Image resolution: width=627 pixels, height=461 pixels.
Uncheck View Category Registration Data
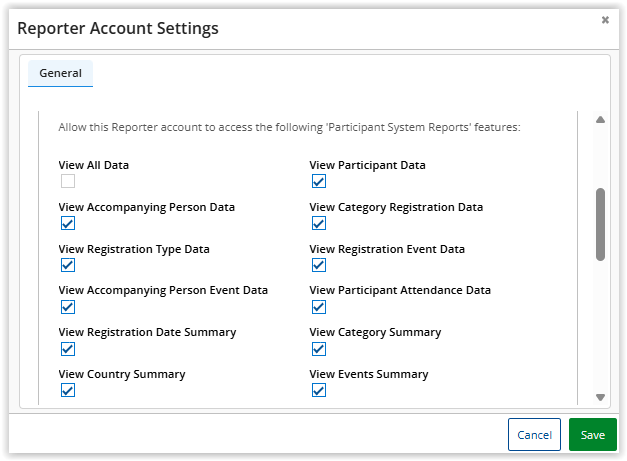(x=318, y=223)
